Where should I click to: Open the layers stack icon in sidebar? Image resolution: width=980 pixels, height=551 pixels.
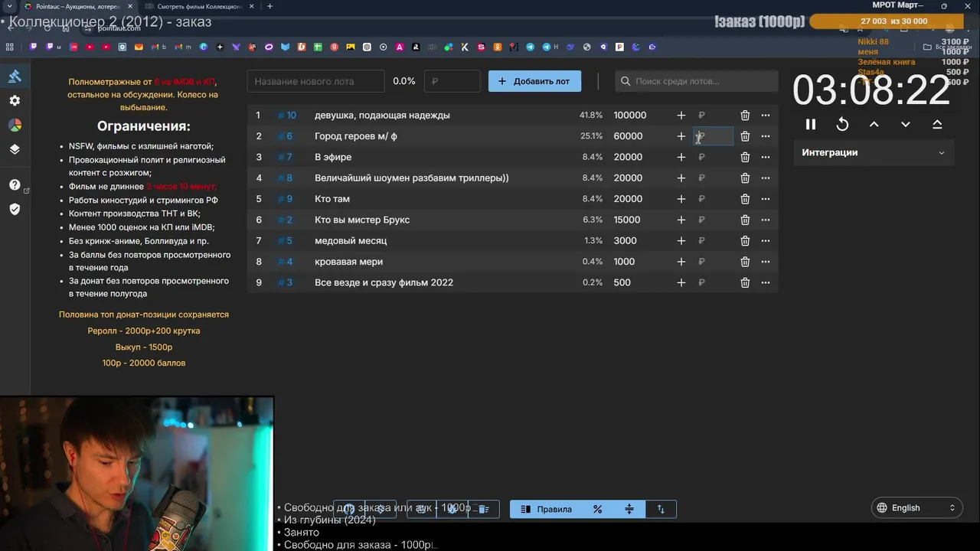click(x=15, y=149)
